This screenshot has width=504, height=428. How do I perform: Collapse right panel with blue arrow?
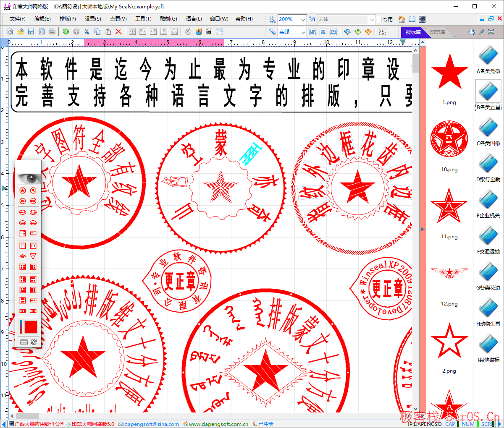pos(423,229)
